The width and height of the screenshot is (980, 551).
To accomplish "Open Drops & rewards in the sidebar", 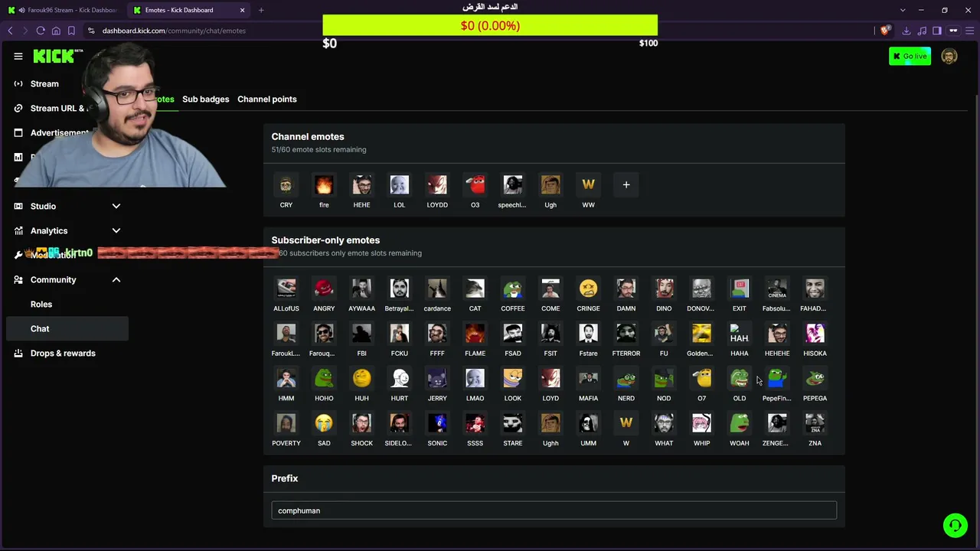I will (63, 353).
